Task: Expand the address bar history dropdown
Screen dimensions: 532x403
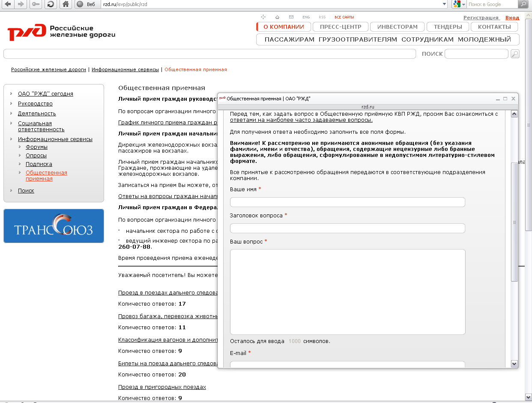Action: coord(444,4)
